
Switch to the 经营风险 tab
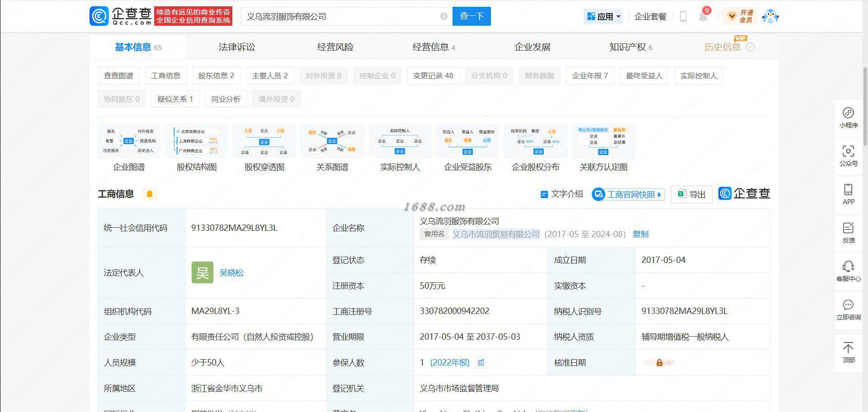tap(335, 47)
